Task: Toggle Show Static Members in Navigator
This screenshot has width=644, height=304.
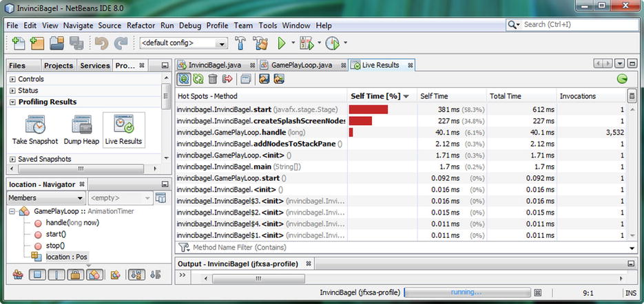Action: (x=56, y=275)
